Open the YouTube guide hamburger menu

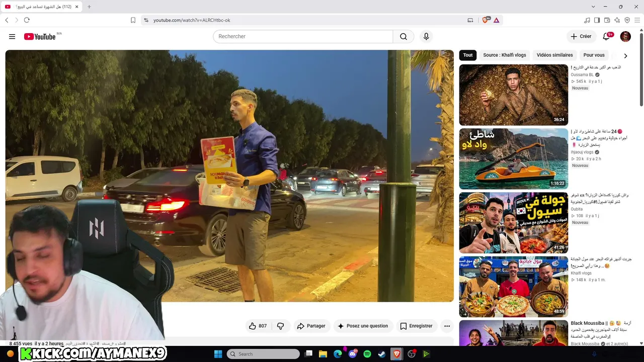(12, 36)
